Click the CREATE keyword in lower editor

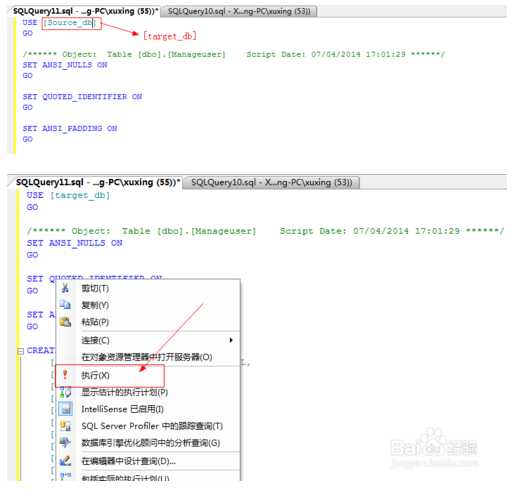[x=41, y=350]
